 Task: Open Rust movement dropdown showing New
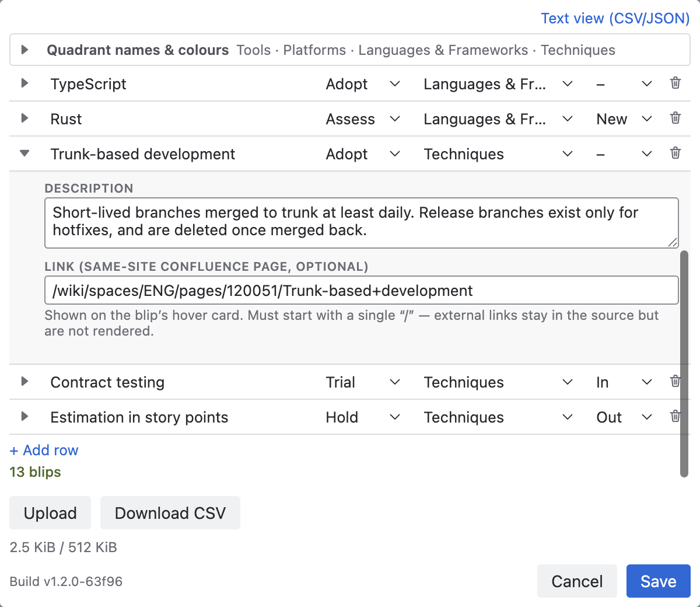[x=624, y=119]
